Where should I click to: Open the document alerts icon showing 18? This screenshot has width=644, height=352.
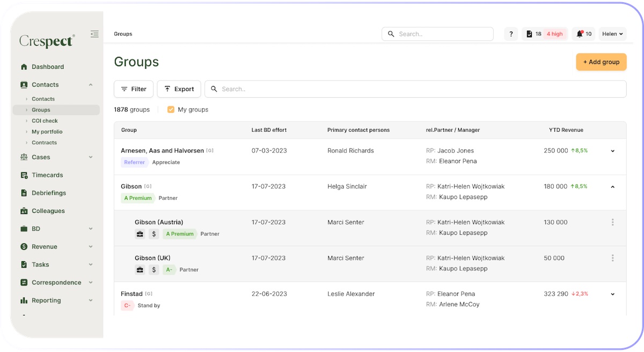pos(529,34)
